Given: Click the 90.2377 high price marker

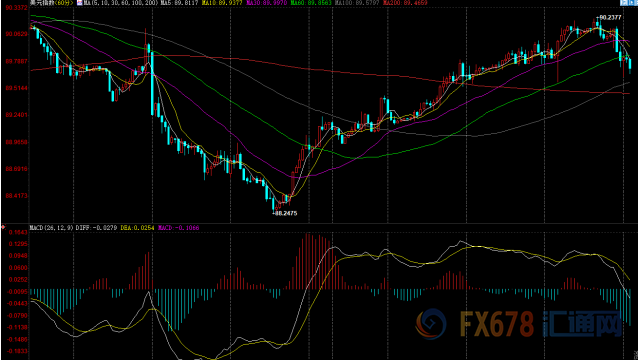Looking at the screenshot, I should coord(609,17).
